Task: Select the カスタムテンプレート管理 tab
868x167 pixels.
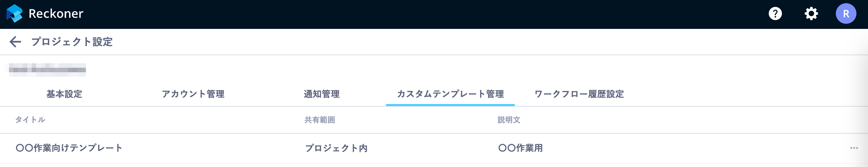Action: click(x=450, y=94)
